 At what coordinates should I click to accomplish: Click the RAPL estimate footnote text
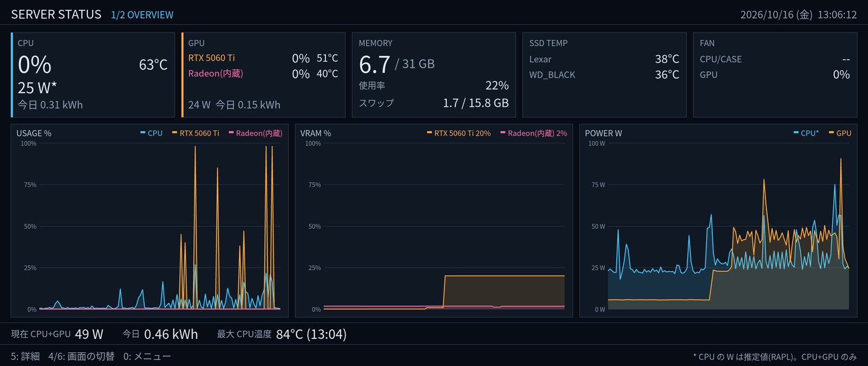[775, 357]
